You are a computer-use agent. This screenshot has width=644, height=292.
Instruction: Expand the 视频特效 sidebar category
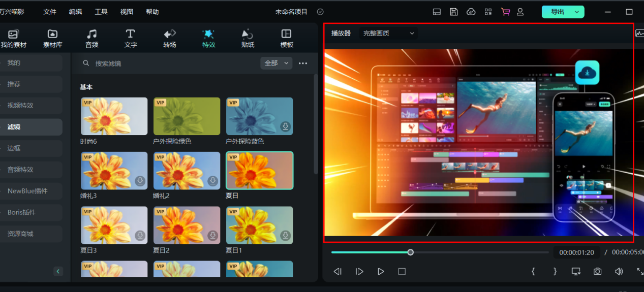(x=31, y=106)
